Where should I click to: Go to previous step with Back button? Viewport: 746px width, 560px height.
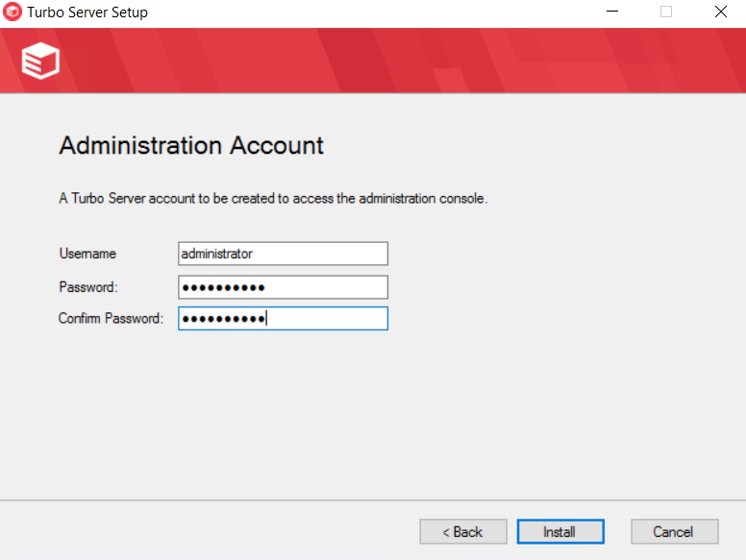462,531
